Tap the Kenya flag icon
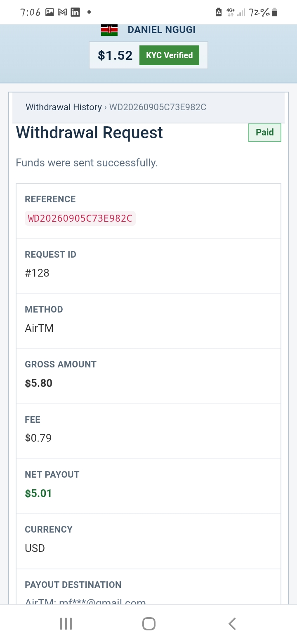This screenshot has height=644, width=297. pos(109,30)
